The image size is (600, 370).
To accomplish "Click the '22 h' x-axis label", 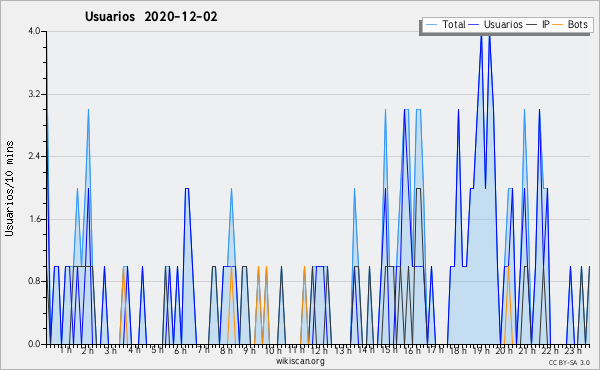I will click(x=550, y=351).
